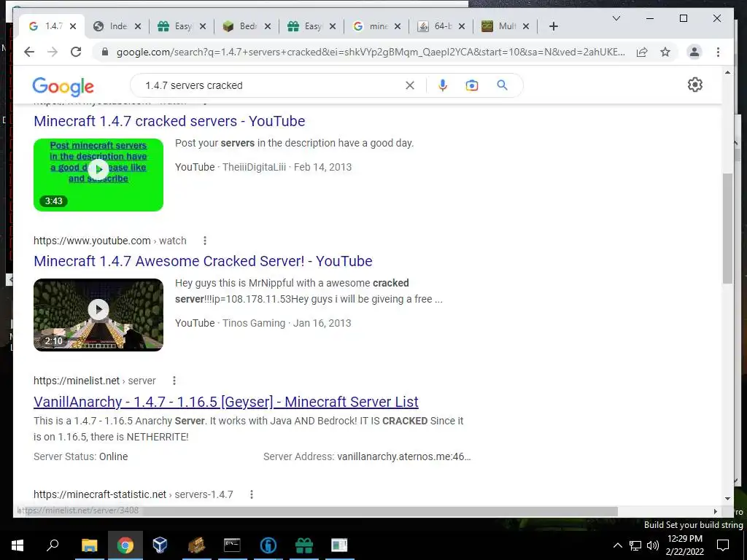Open the blue circular taskbar app
Screen dimensions: 747x560
(x=268, y=545)
